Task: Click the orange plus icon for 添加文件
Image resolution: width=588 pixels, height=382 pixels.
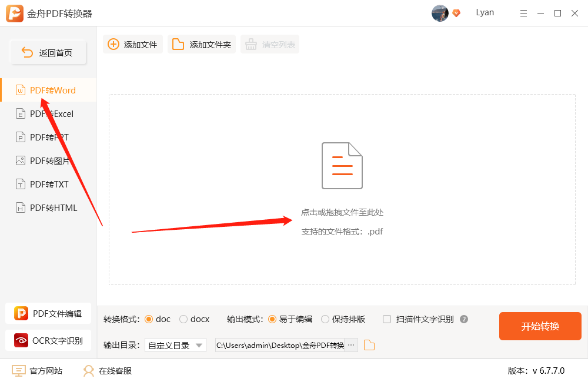Action: point(113,44)
